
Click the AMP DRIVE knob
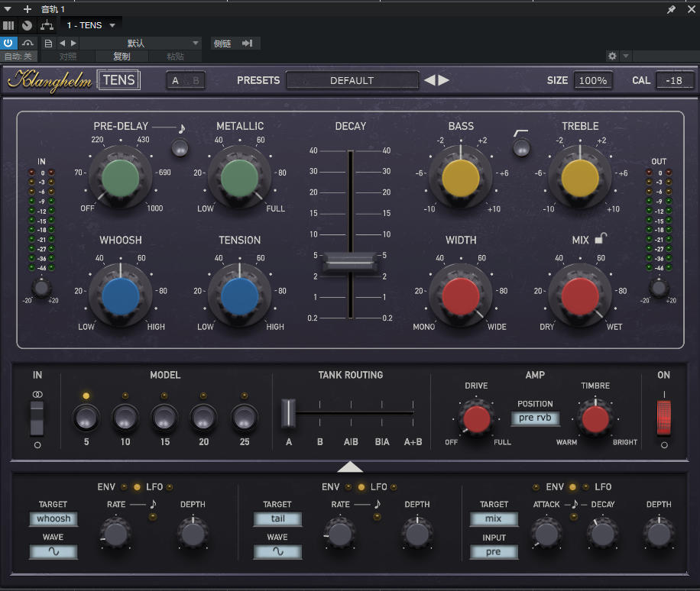(x=476, y=419)
